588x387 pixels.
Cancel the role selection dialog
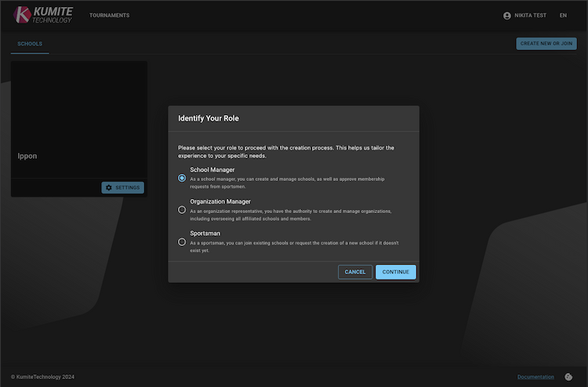[355, 272]
